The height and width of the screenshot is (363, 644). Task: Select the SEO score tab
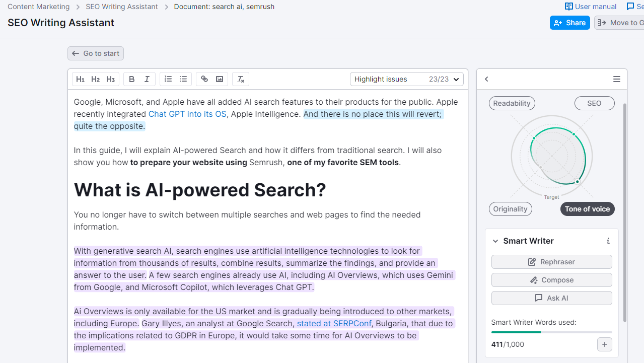[594, 103]
